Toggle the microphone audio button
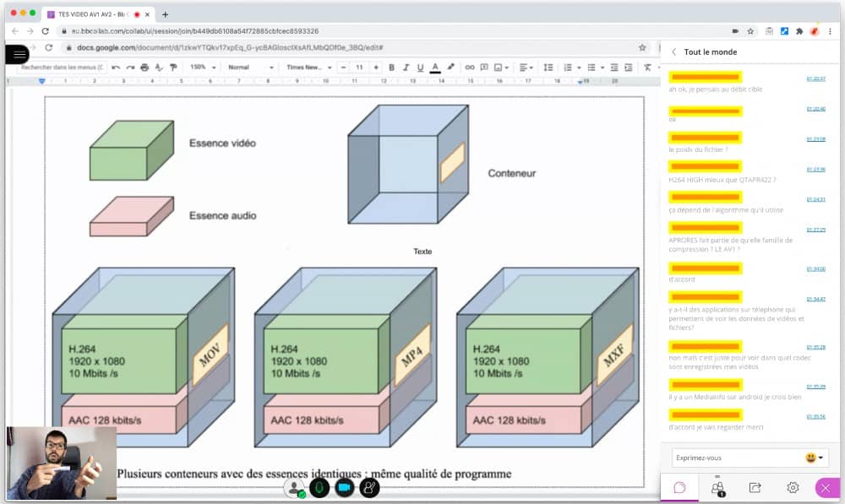 (x=319, y=487)
